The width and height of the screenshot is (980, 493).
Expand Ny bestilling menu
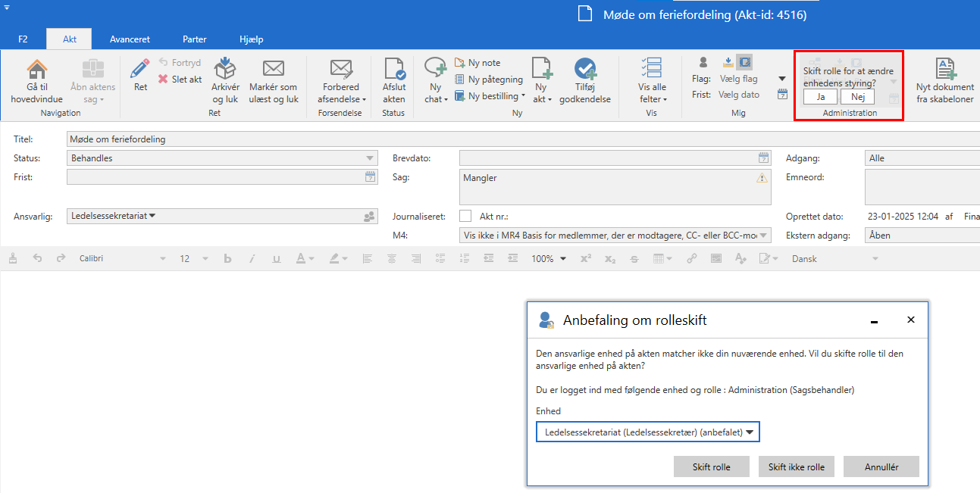tap(490, 95)
